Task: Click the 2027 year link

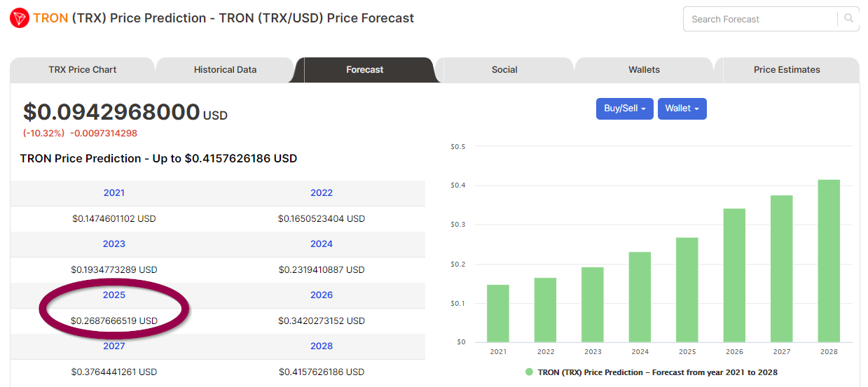Action: (114, 346)
